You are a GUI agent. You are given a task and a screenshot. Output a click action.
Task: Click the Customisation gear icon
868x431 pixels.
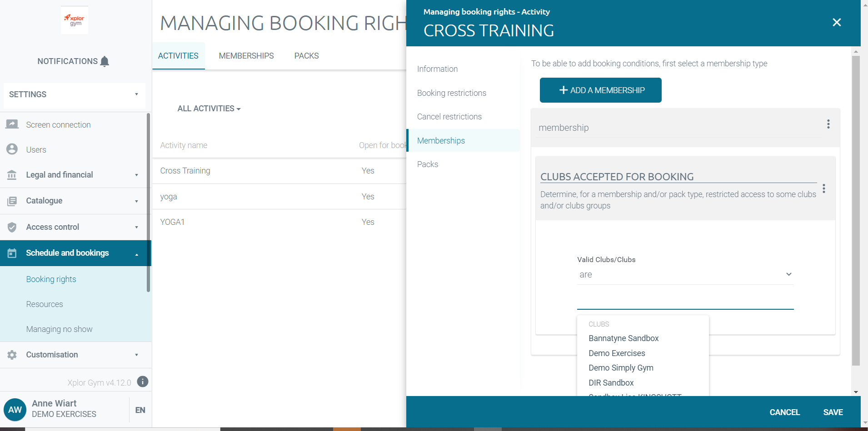tap(12, 355)
